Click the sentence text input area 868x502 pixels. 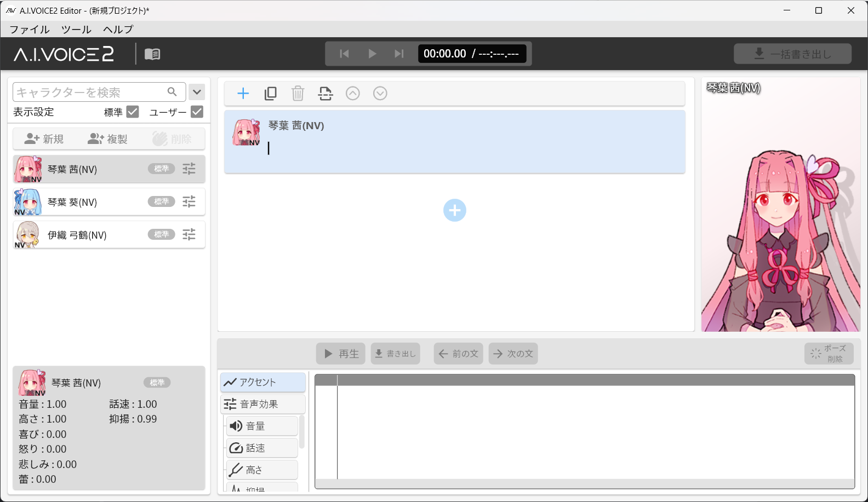tap(474, 149)
